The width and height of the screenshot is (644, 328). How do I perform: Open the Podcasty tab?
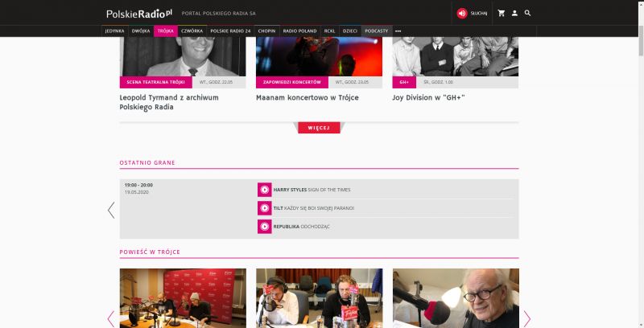[377, 31]
